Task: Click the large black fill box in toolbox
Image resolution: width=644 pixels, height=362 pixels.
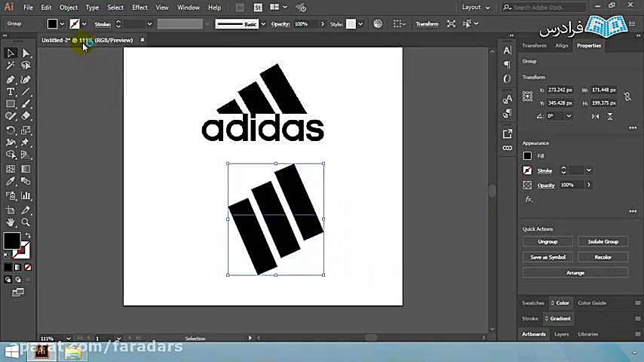Action: (12, 241)
